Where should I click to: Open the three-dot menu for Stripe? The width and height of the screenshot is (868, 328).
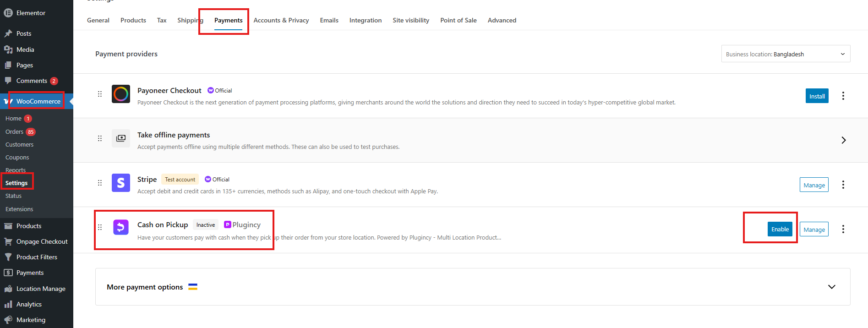pos(843,185)
